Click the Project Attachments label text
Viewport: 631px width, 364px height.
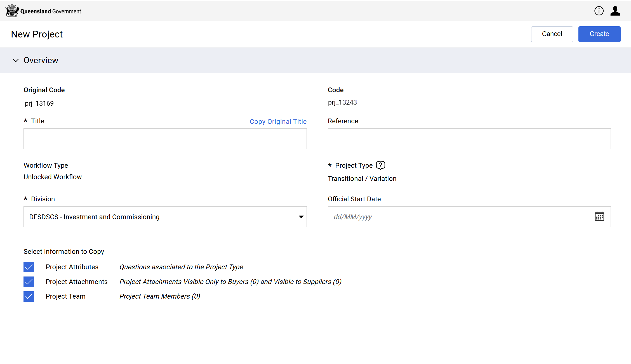click(77, 282)
